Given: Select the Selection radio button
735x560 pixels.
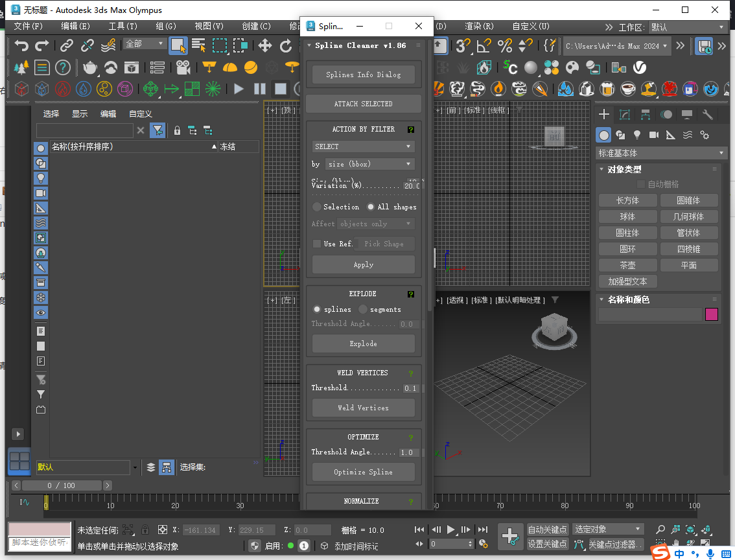Looking at the screenshot, I should tap(317, 207).
